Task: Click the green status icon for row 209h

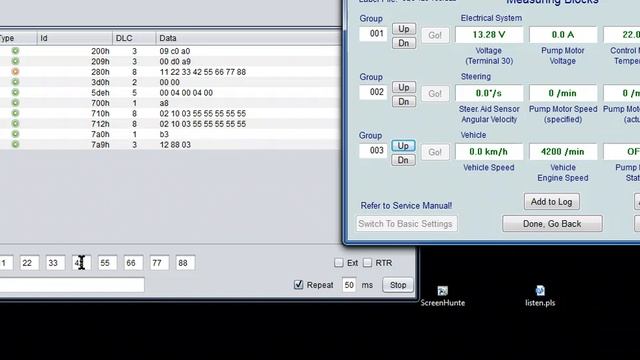Action: 15,61
